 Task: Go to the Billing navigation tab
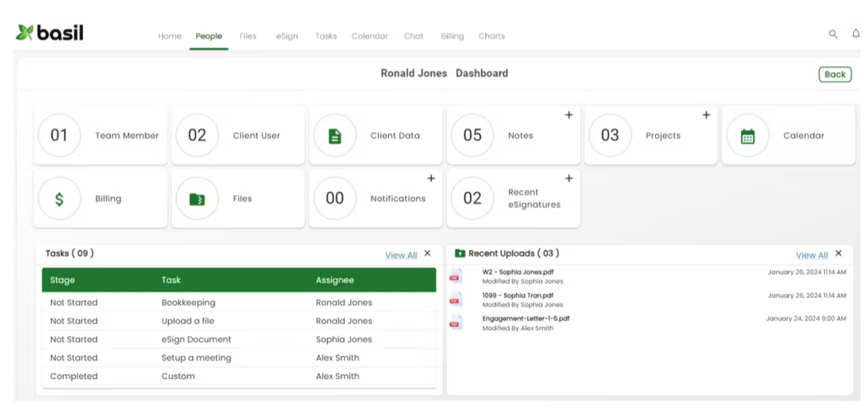coord(452,36)
